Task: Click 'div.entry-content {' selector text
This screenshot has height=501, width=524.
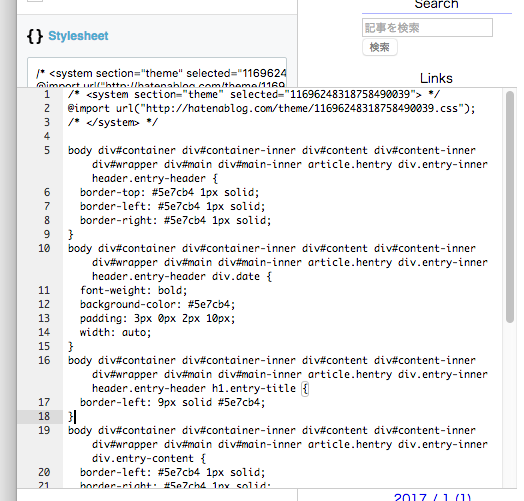Action: click(149, 458)
